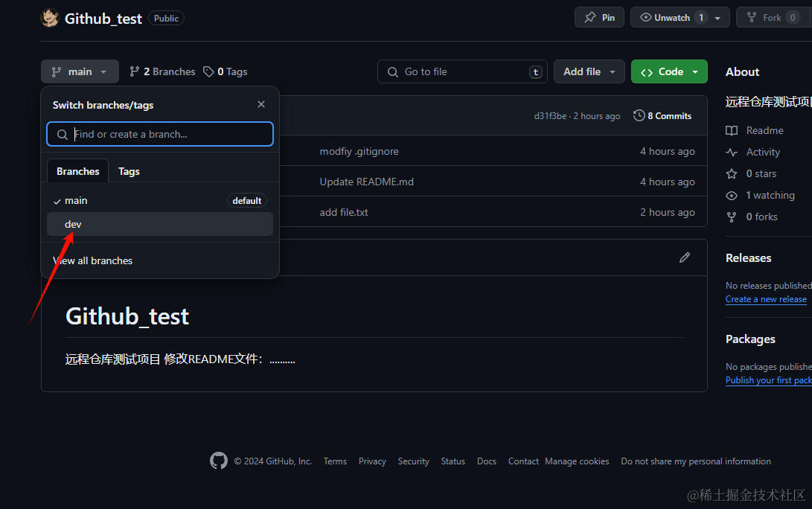Click the '2 hours ago' time for add file.txt
This screenshot has width=812, height=509.
[668, 212]
